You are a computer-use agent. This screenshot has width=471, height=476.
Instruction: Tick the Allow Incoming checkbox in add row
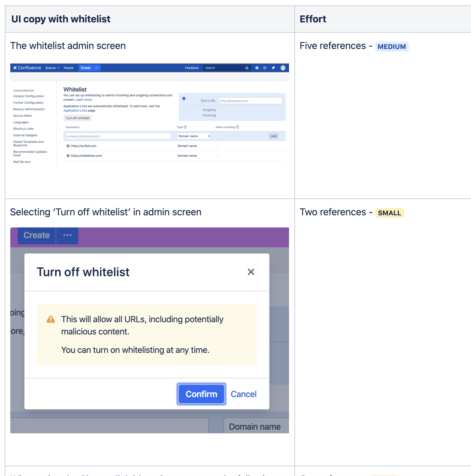[x=218, y=136]
